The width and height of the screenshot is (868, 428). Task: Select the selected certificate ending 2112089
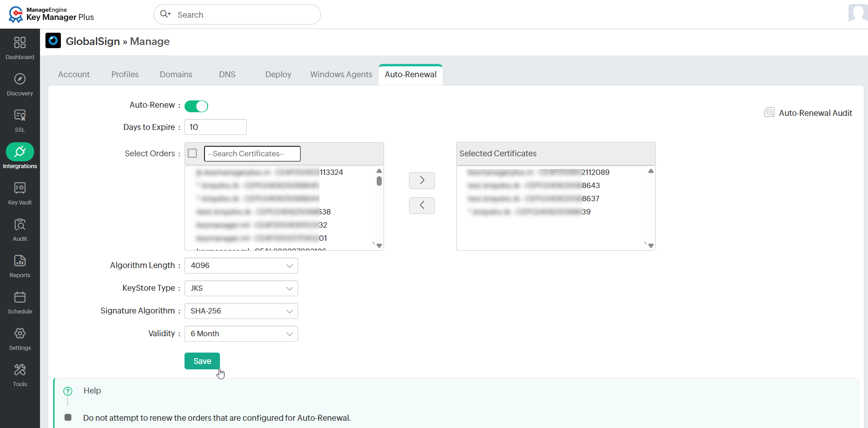click(538, 172)
